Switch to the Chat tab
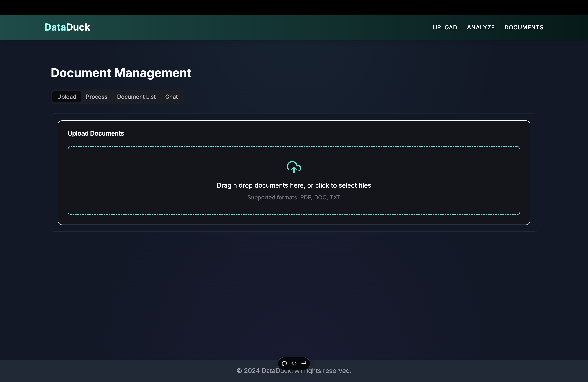Screen dimensions: 588x382 171,97
